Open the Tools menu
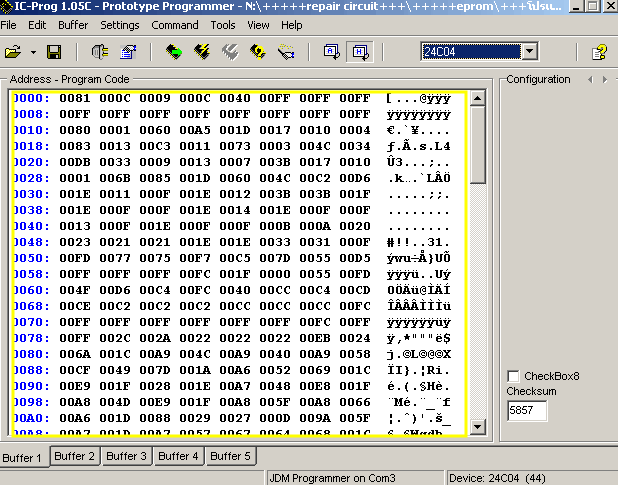618x485 pixels. point(223,25)
